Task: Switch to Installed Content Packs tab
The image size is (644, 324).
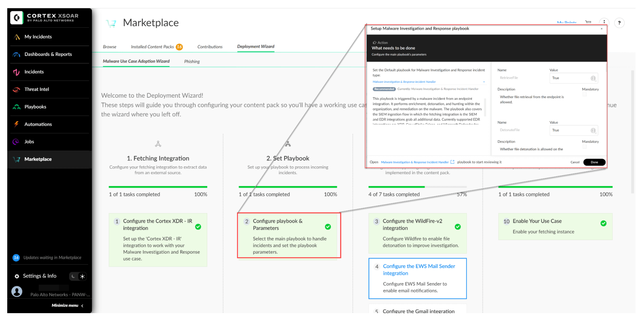Action: point(152,47)
